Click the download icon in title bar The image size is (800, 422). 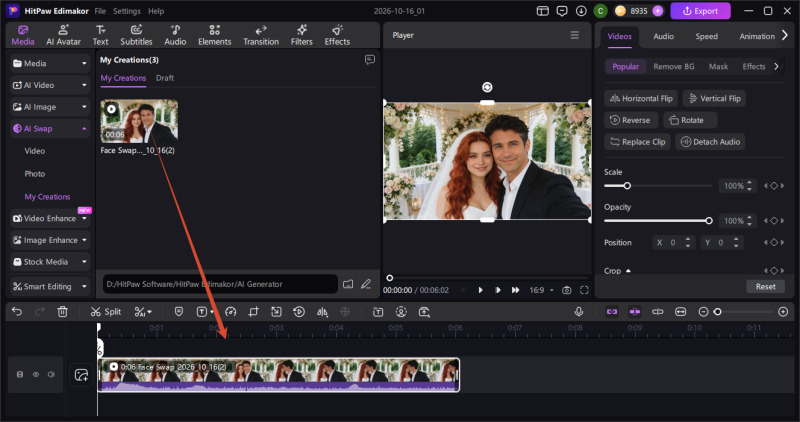(581, 11)
